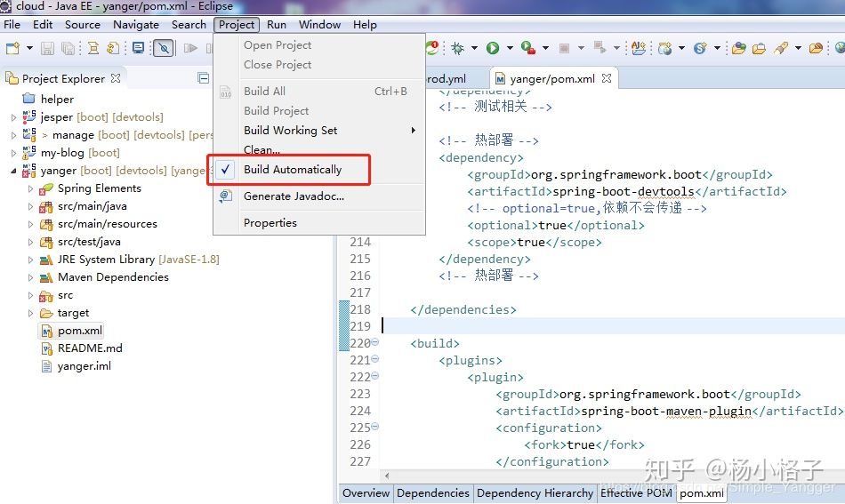The image size is (845, 504).
Task: Open the Run button dropdown arrow
Action: coord(510,48)
